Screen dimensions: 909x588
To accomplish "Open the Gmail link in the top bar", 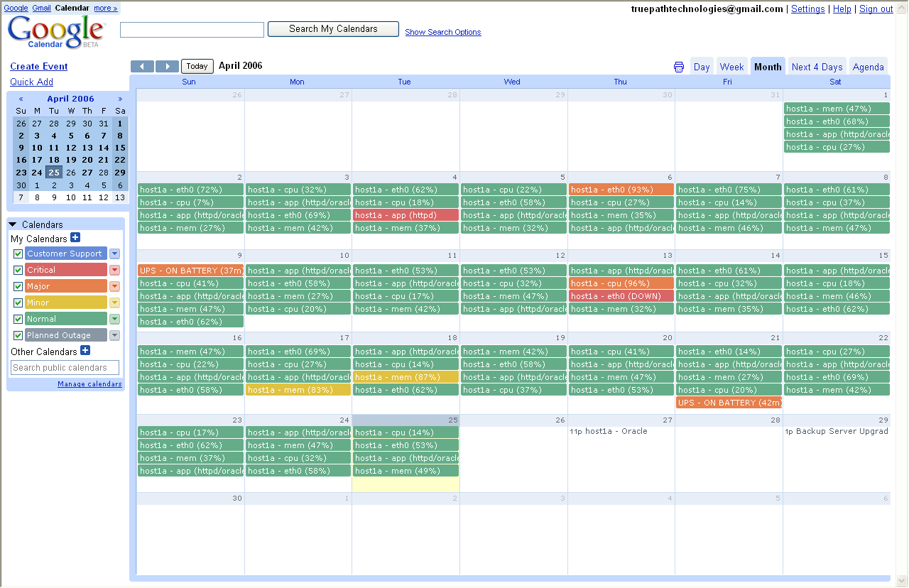I will [x=41, y=8].
